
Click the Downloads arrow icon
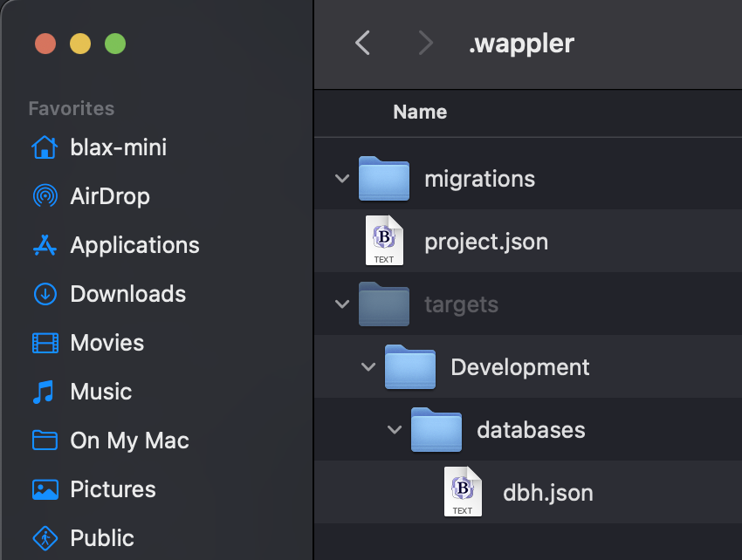coord(45,294)
